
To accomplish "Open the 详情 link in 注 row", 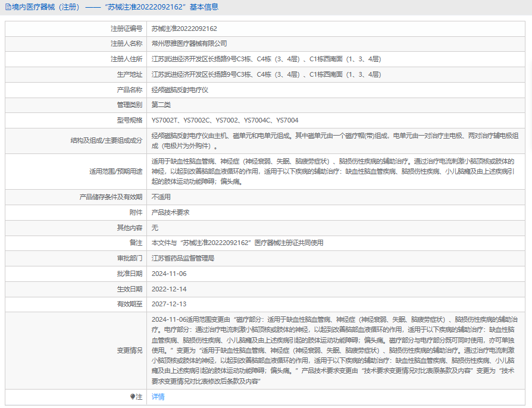I will [158, 397].
